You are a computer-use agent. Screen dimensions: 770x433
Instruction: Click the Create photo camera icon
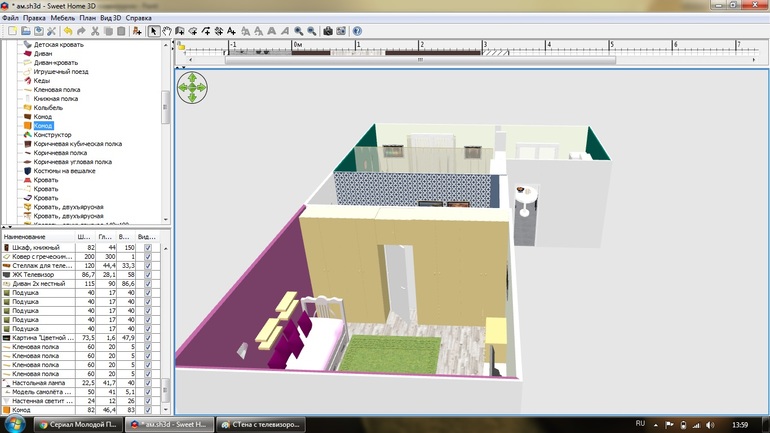327,31
